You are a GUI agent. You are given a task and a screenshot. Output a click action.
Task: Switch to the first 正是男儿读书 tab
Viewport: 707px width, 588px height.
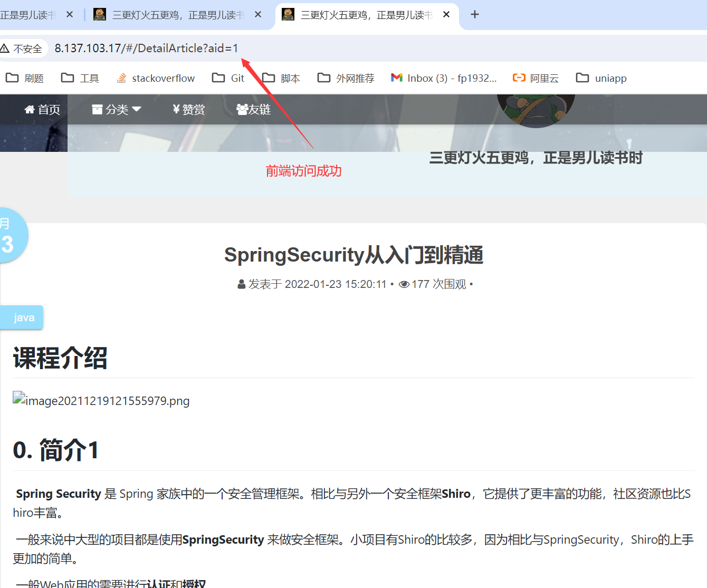tap(29, 15)
